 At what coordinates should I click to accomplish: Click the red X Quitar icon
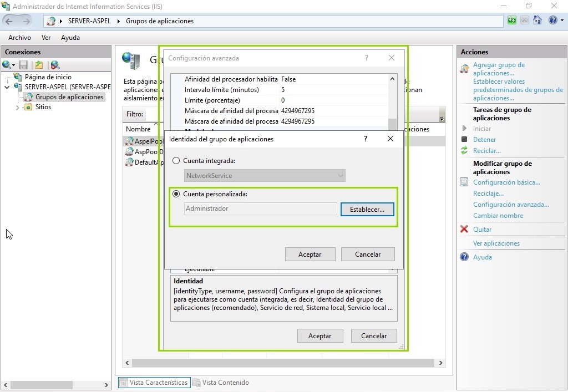click(464, 229)
